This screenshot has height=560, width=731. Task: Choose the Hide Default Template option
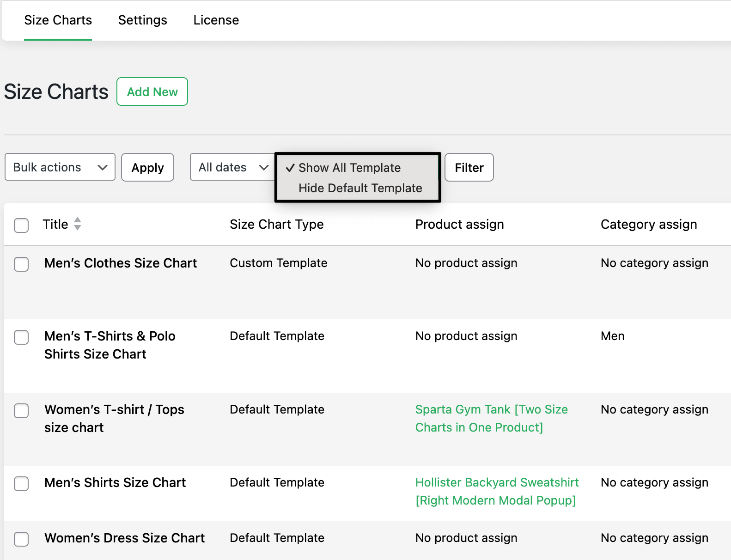[x=360, y=188]
